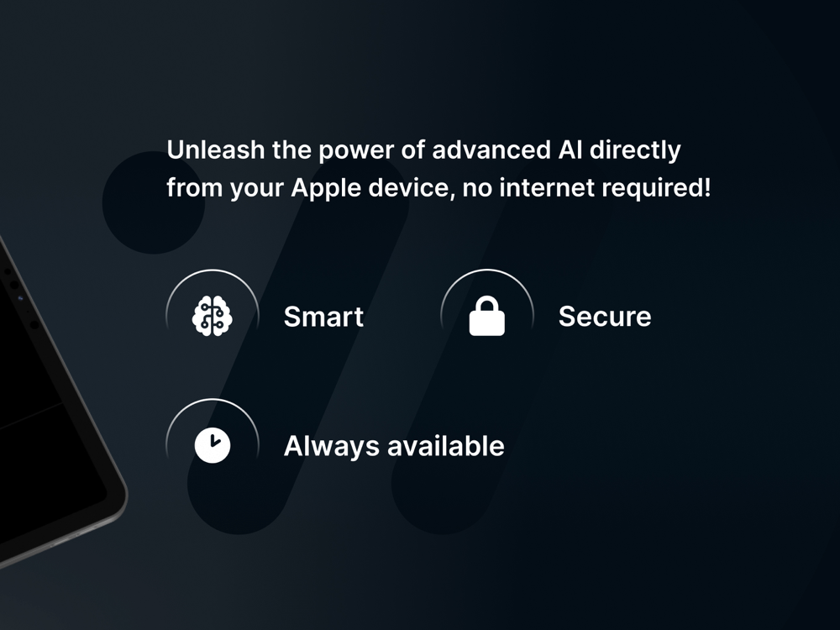The width and height of the screenshot is (840, 630).
Task: Click the word "Apple" in the headline
Action: [x=326, y=188]
